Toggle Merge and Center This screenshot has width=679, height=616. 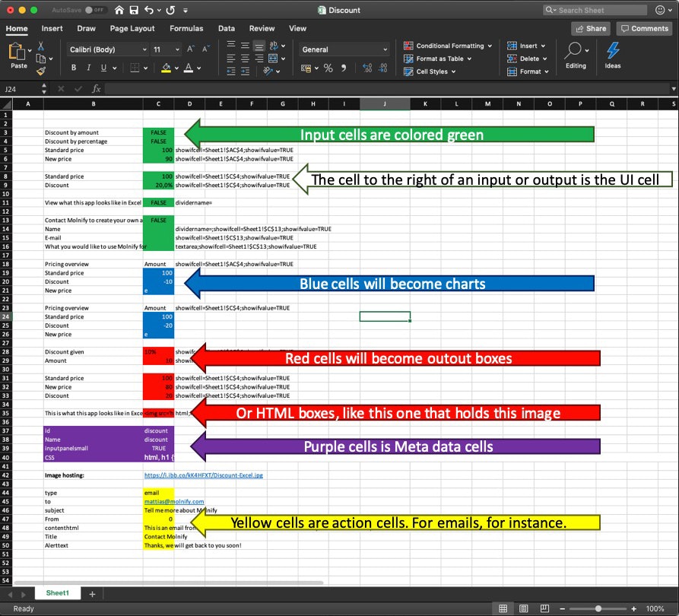coord(273,58)
